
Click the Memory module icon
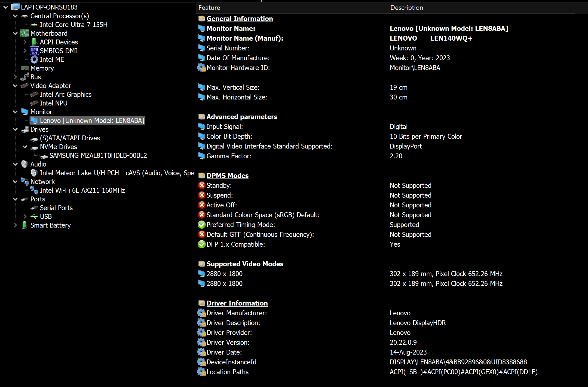click(25, 68)
